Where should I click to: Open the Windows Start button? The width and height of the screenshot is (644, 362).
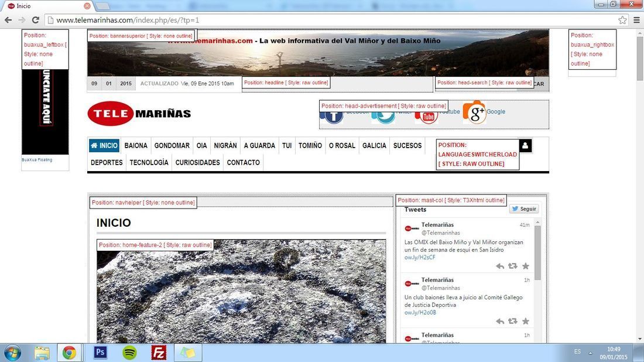(12, 353)
